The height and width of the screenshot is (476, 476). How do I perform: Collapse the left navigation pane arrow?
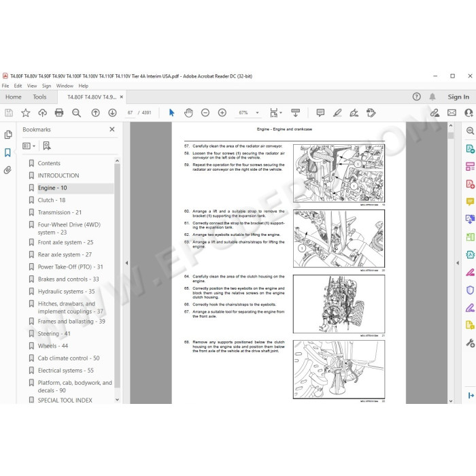click(x=126, y=263)
